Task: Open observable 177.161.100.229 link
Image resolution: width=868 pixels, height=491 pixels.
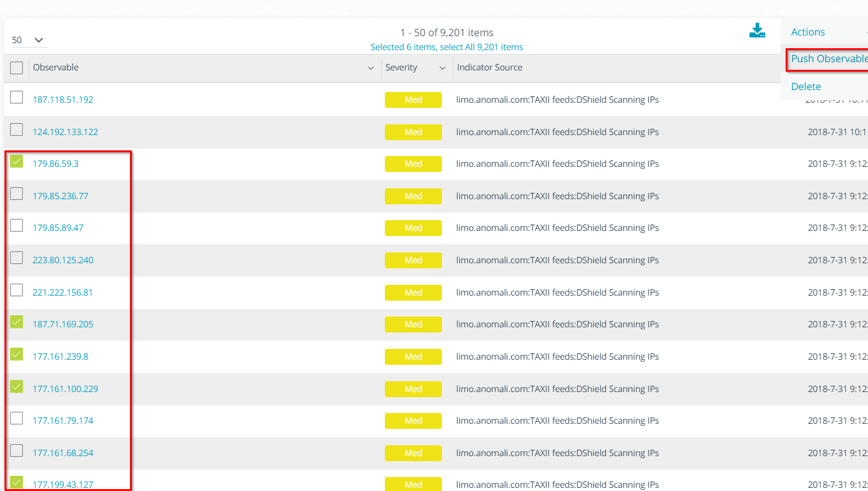Action: pos(65,389)
